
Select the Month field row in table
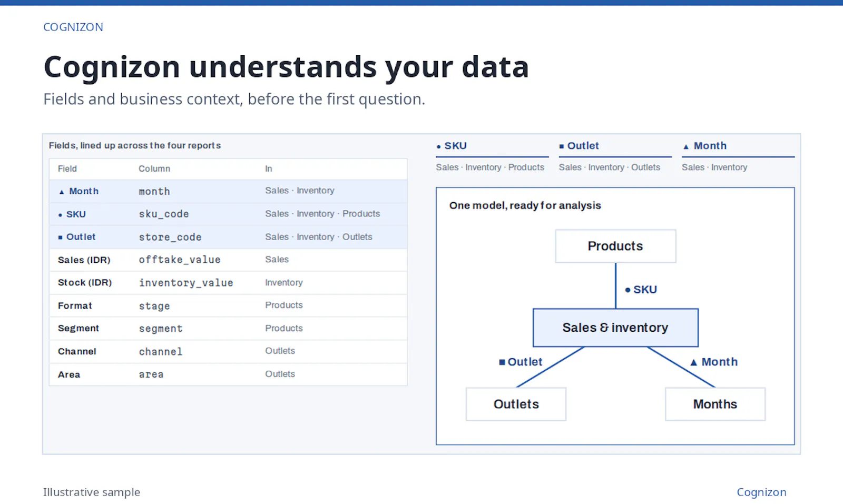click(228, 191)
